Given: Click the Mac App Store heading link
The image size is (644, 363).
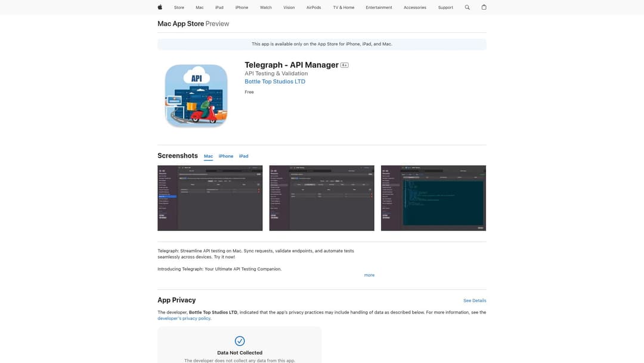Looking at the screenshot, I should click(x=181, y=24).
